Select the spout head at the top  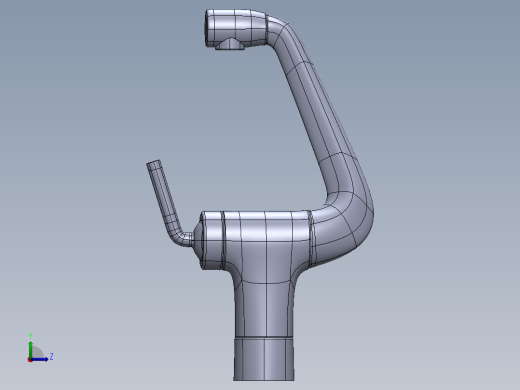[x=236, y=28]
